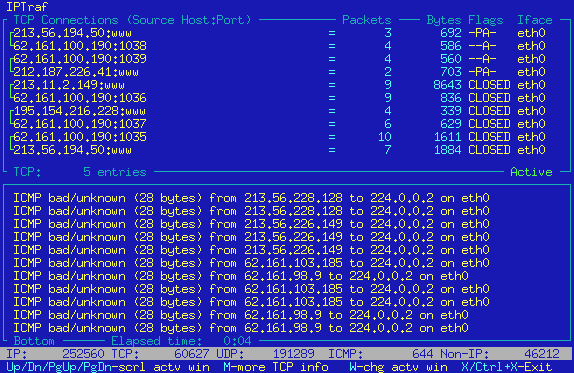Select connection row 62.161.100.190:1037
The image size is (574, 373).
tap(279, 124)
